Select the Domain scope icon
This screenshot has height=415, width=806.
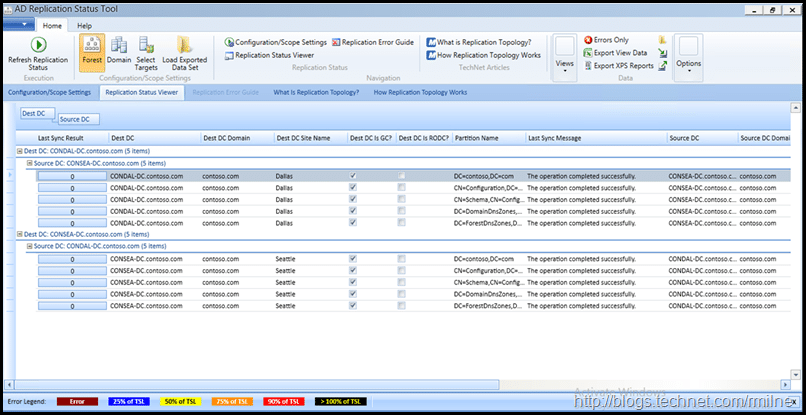[x=119, y=45]
